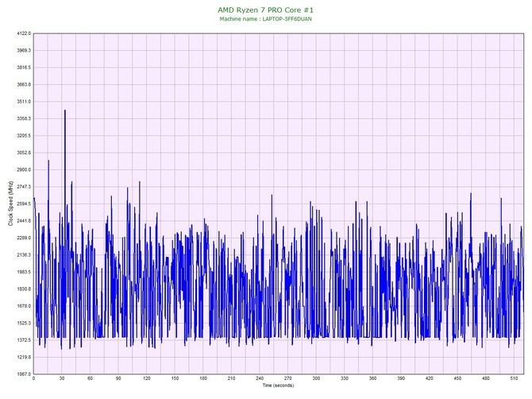Click the 'Time (seconds)' axis label

pyautogui.click(x=278, y=385)
